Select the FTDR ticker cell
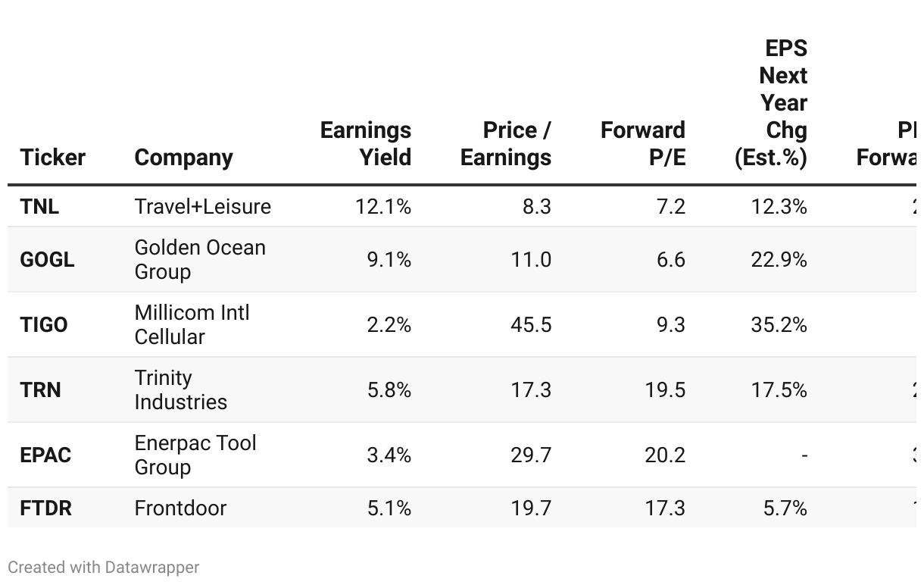 45,508
